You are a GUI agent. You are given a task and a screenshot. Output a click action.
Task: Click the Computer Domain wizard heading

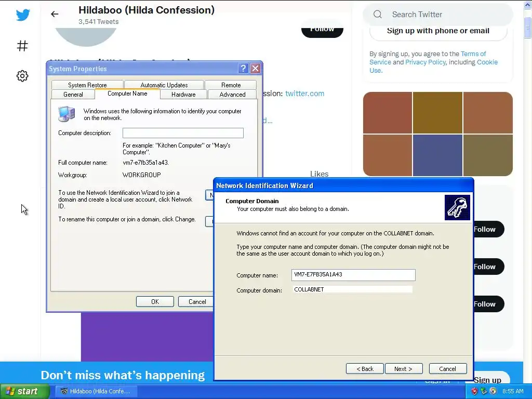click(252, 201)
